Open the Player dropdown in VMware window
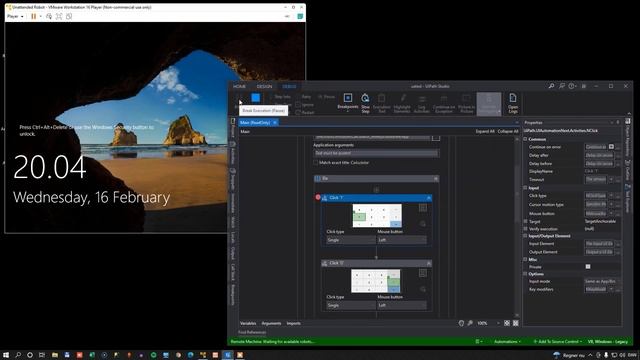640x360 pixels. (x=15, y=16)
